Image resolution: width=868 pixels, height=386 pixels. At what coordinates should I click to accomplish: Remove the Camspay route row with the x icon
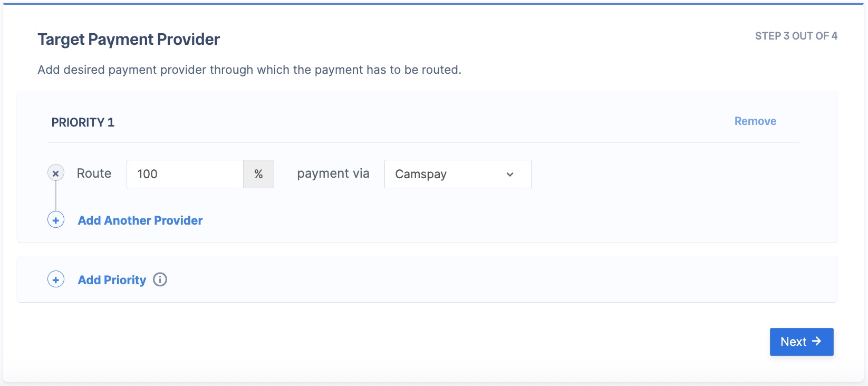tap(56, 173)
